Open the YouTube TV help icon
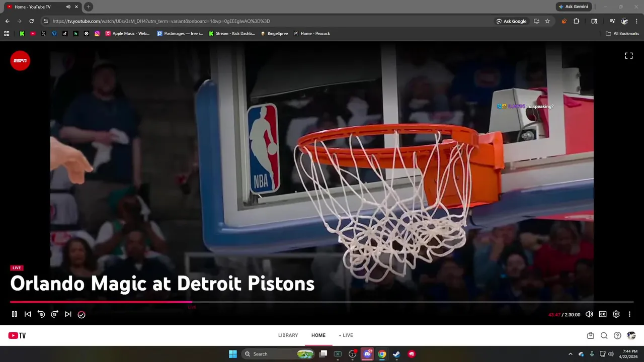 (x=617, y=335)
